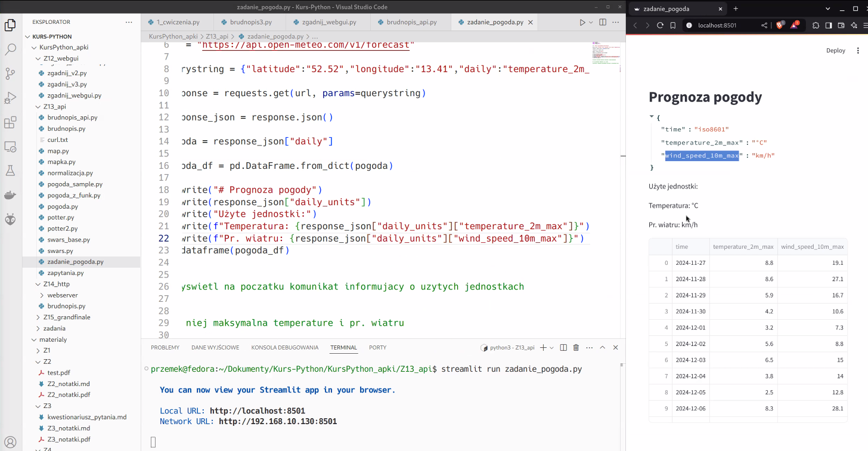
Task: Open editor More Actions ellipsis
Action: click(616, 22)
